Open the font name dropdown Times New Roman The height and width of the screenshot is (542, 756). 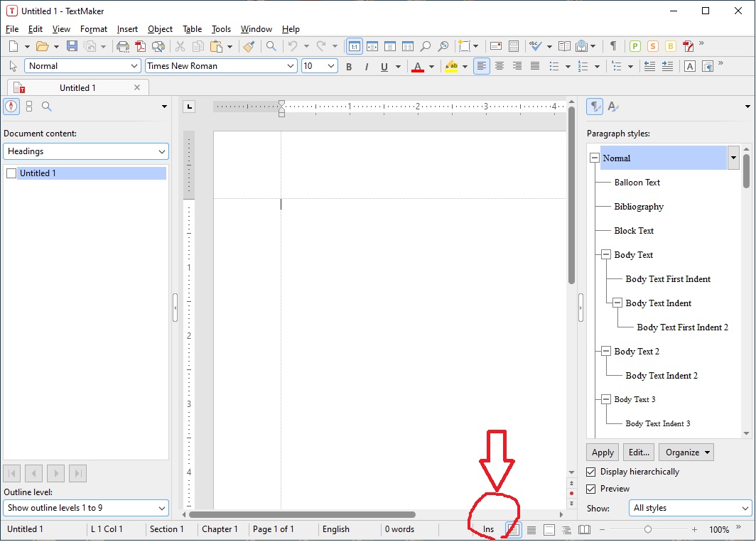[x=221, y=66]
